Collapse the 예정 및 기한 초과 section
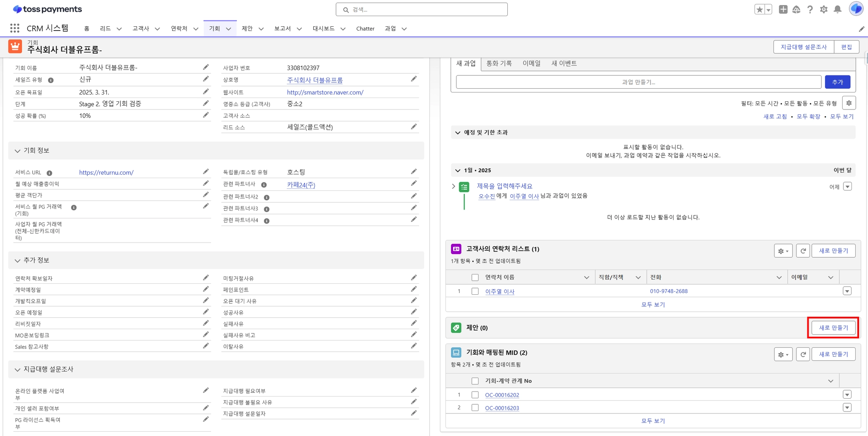The height and width of the screenshot is (436, 868). tap(458, 132)
